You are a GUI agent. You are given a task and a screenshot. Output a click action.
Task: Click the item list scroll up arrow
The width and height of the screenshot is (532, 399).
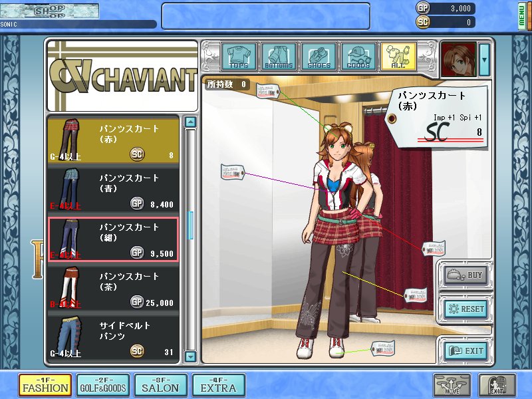[x=191, y=122]
